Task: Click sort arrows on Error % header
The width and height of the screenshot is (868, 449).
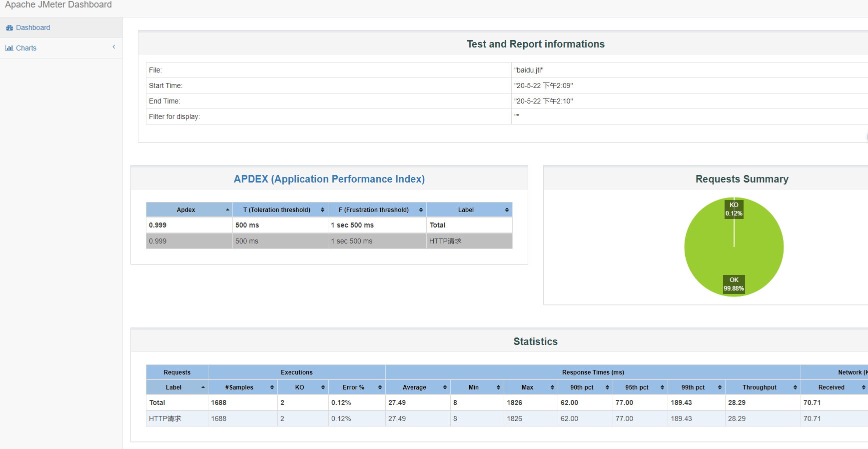Action: 380,387
